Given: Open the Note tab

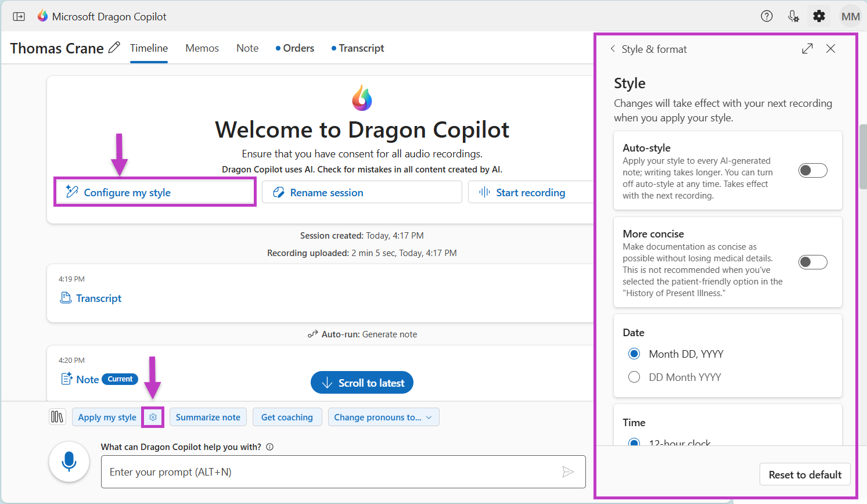Looking at the screenshot, I should [247, 48].
